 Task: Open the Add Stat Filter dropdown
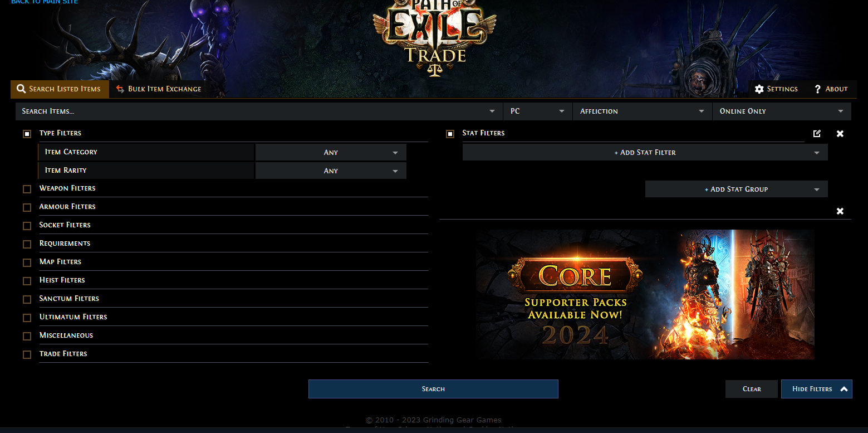click(645, 152)
